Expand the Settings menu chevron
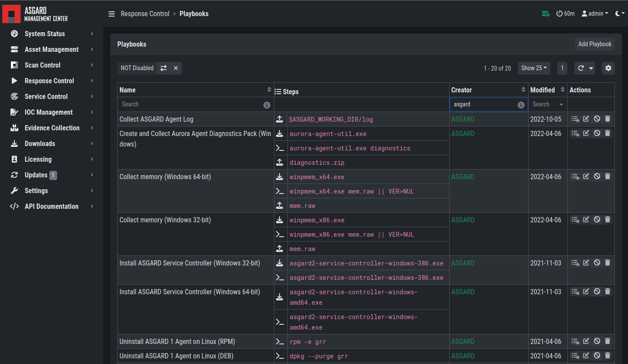Image resolution: width=628 pixels, height=364 pixels. click(x=92, y=191)
